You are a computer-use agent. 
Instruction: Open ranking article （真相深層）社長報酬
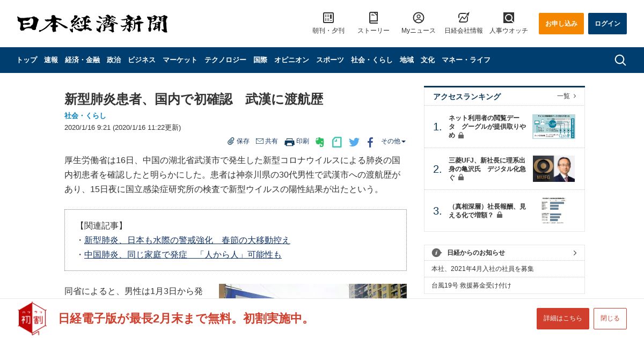(x=487, y=211)
